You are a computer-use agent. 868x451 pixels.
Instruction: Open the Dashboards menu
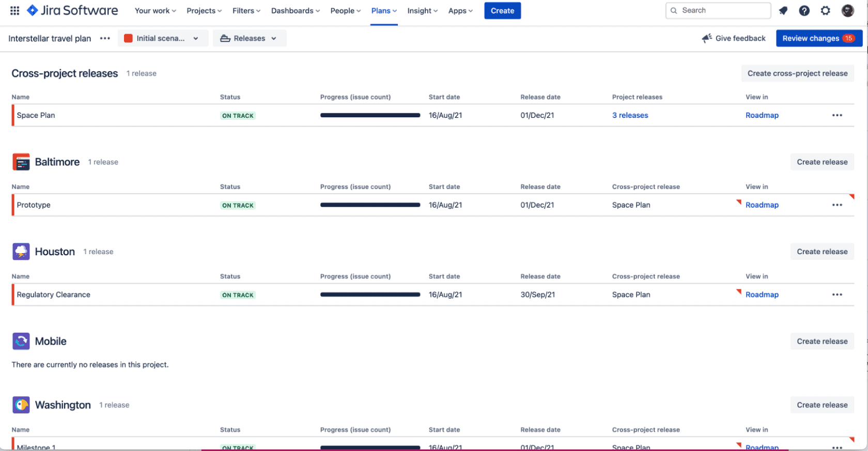click(295, 10)
